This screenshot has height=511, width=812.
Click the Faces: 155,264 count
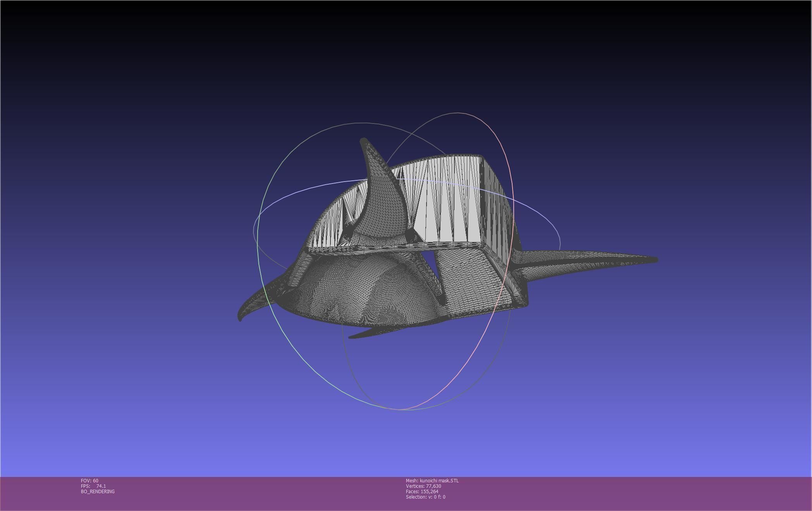422,492
